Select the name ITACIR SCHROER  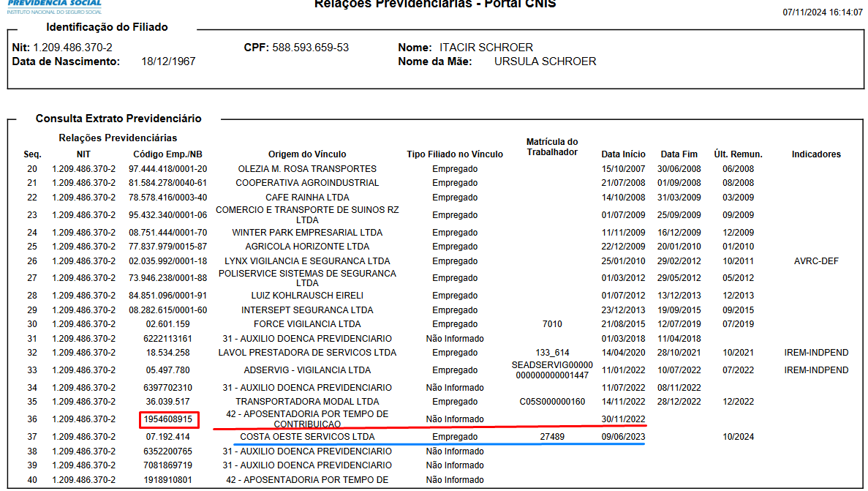[x=486, y=48]
